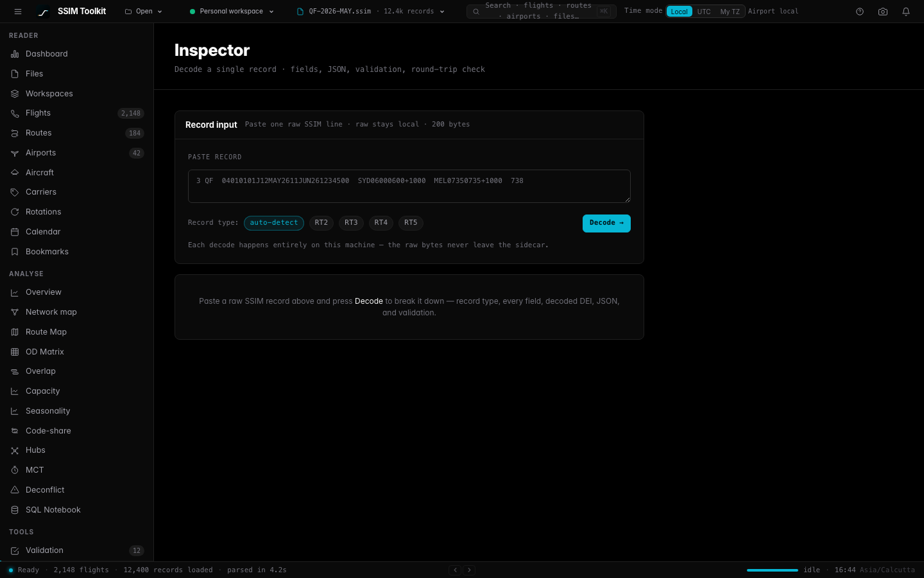Click the Files sidebar icon
Image resolution: width=924 pixels, height=578 pixels.
point(15,74)
